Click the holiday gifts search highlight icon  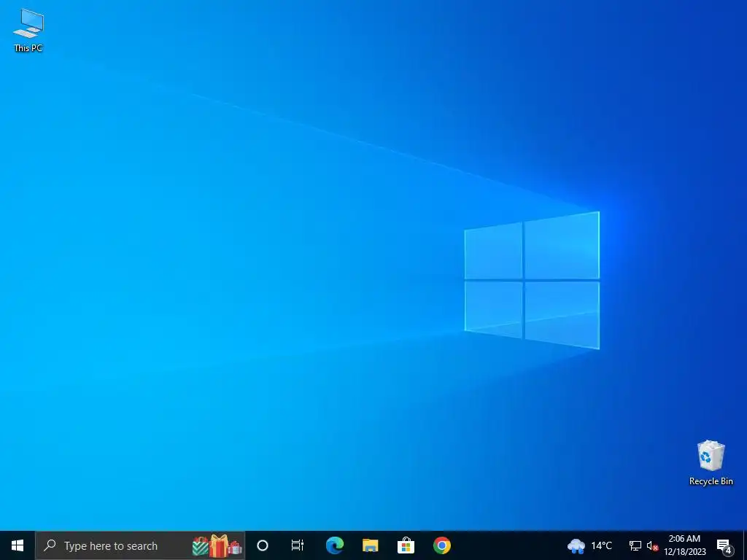[x=217, y=545]
